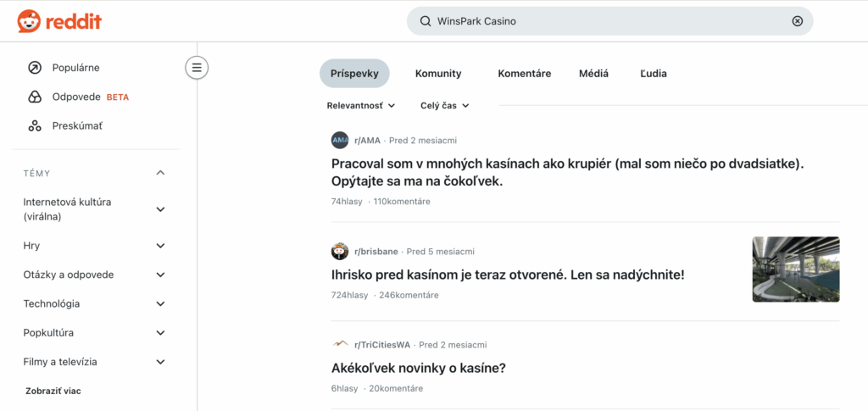
Task: Clear the search field with the X icon
Action: pyautogui.click(x=797, y=21)
